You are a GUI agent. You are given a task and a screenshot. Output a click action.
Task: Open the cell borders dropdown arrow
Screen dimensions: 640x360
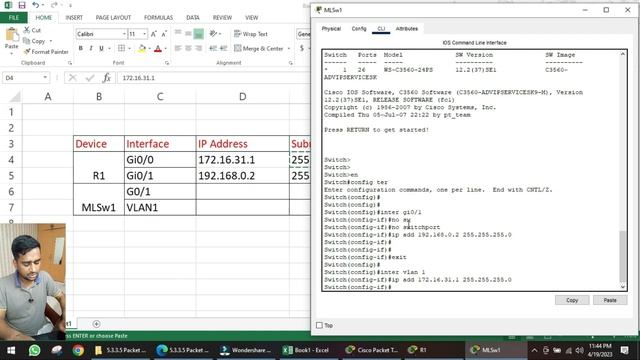[129, 49]
